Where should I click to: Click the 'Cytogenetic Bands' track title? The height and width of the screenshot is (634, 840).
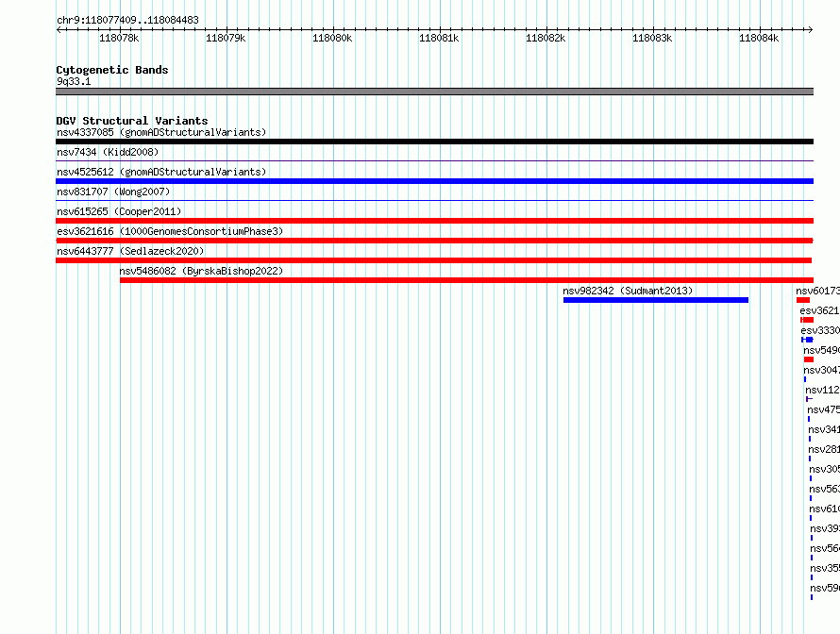click(x=112, y=70)
